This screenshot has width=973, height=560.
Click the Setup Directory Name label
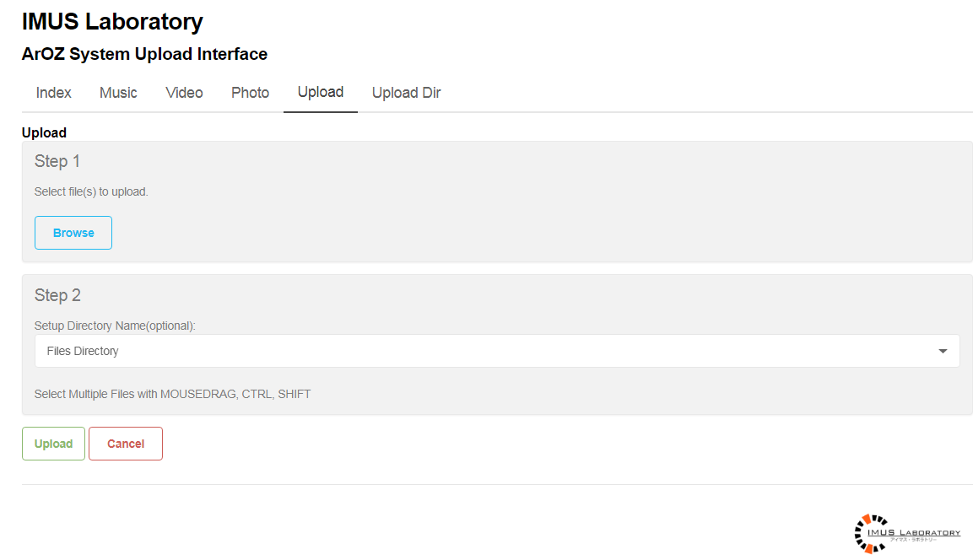(x=115, y=326)
